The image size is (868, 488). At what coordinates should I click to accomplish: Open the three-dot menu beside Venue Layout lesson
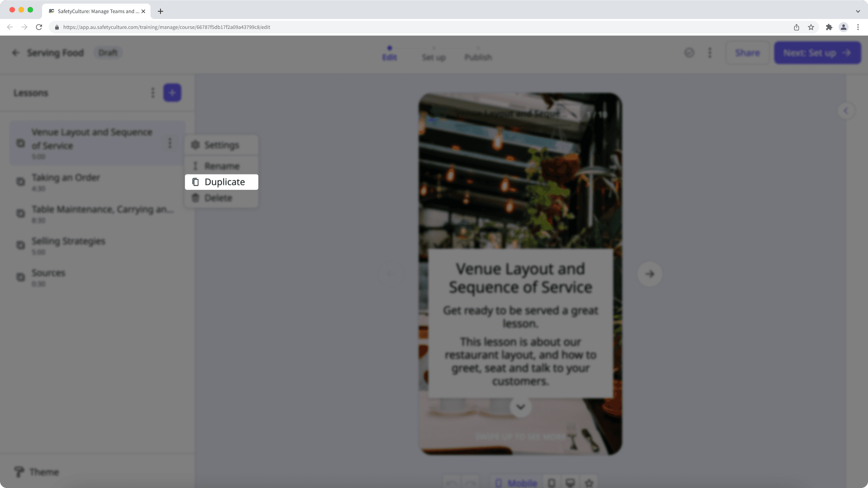coord(170,144)
